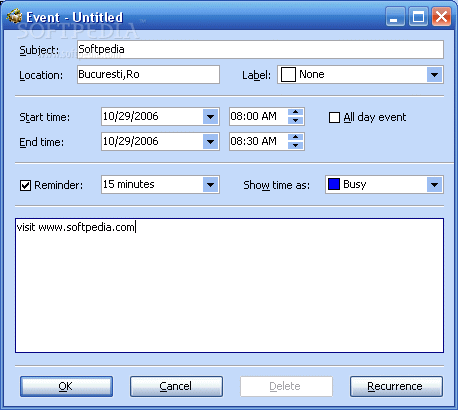Decrease end time with down spinner
The width and height of the screenshot is (458, 410).
tap(295, 146)
